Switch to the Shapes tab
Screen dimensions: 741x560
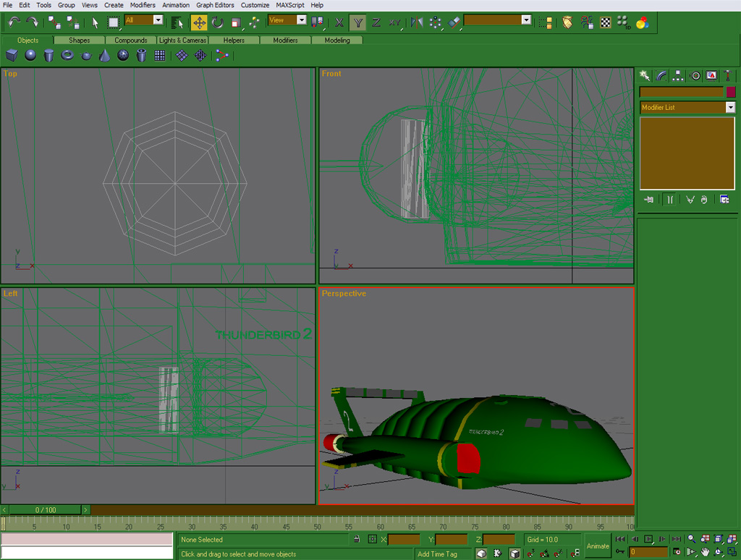(80, 41)
